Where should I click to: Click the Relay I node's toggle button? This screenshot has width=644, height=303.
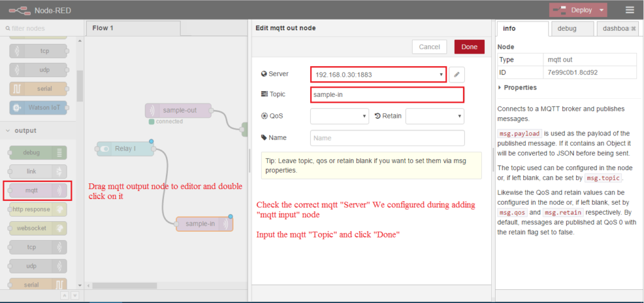click(x=103, y=149)
